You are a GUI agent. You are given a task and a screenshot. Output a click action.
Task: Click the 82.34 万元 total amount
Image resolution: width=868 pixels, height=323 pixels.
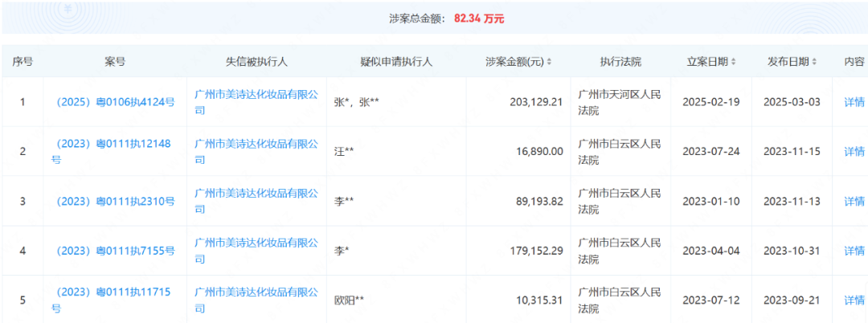coord(479,18)
